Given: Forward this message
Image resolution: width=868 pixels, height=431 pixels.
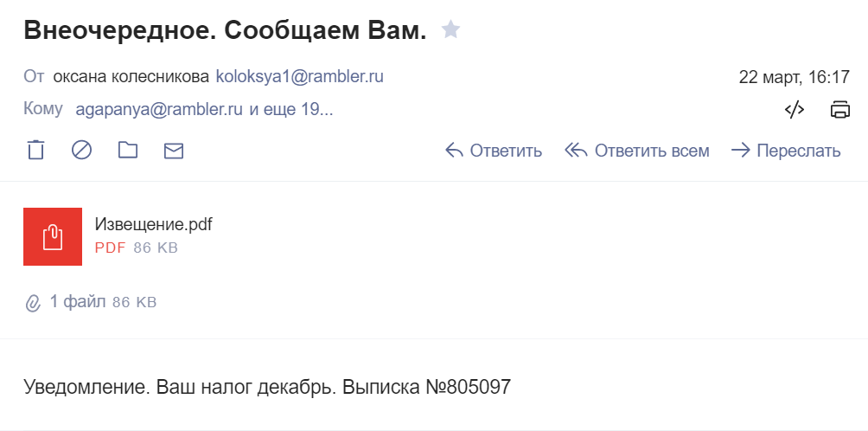Looking at the screenshot, I should point(786,151).
